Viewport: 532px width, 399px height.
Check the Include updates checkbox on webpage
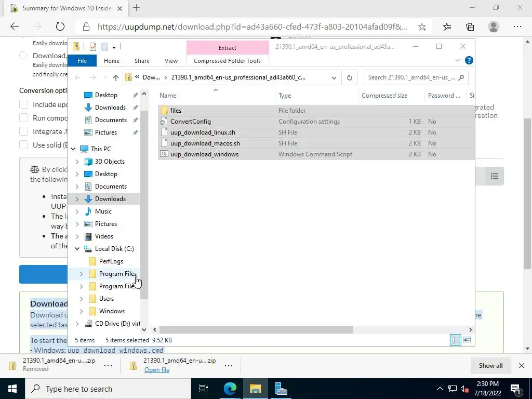[24, 104]
